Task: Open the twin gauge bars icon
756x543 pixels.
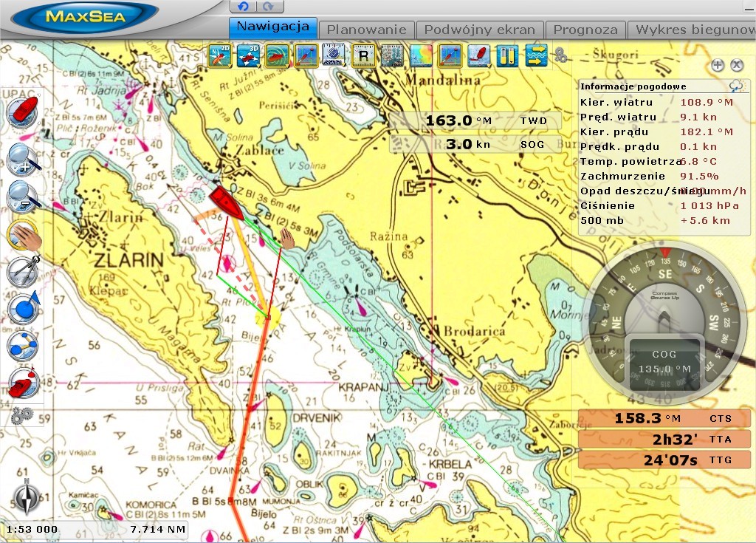Action: click(x=507, y=56)
